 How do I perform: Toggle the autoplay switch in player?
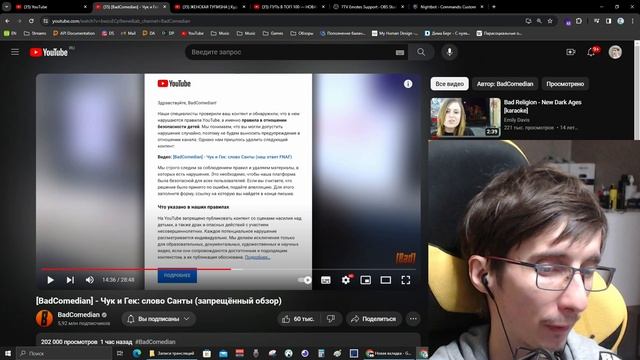[x=304, y=280]
